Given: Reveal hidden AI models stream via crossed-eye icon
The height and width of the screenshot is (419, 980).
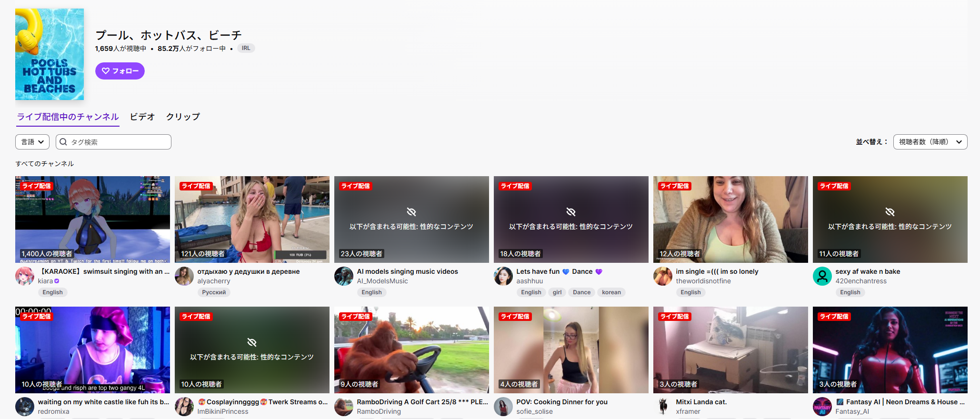Looking at the screenshot, I should [x=411, y=212].
